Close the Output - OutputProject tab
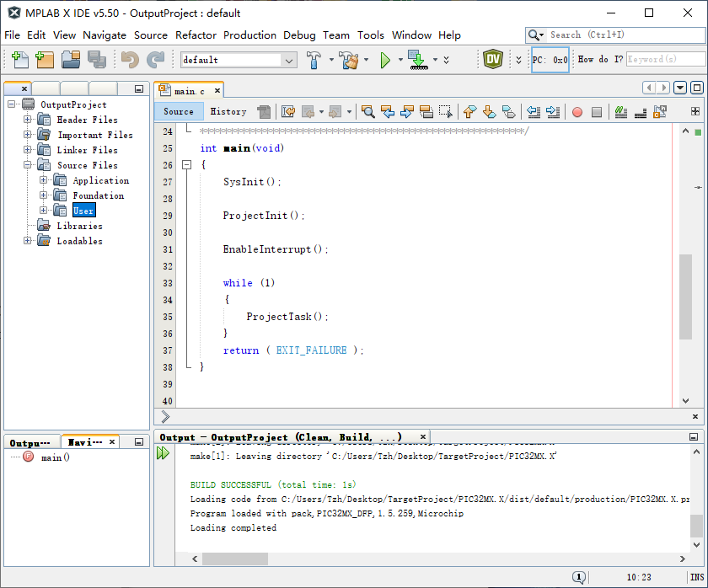The width and height of the screenshot is (708, 588). [423, 437]
